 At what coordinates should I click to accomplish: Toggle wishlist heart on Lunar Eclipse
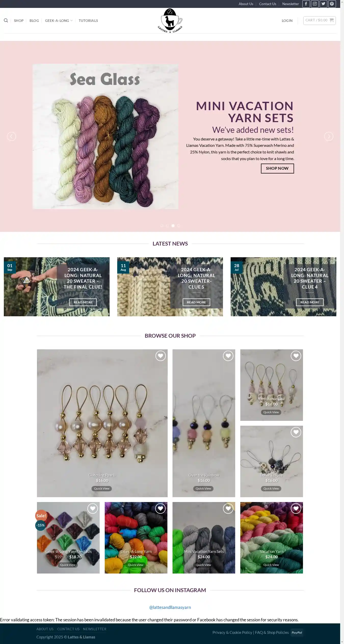coord(296,432)
